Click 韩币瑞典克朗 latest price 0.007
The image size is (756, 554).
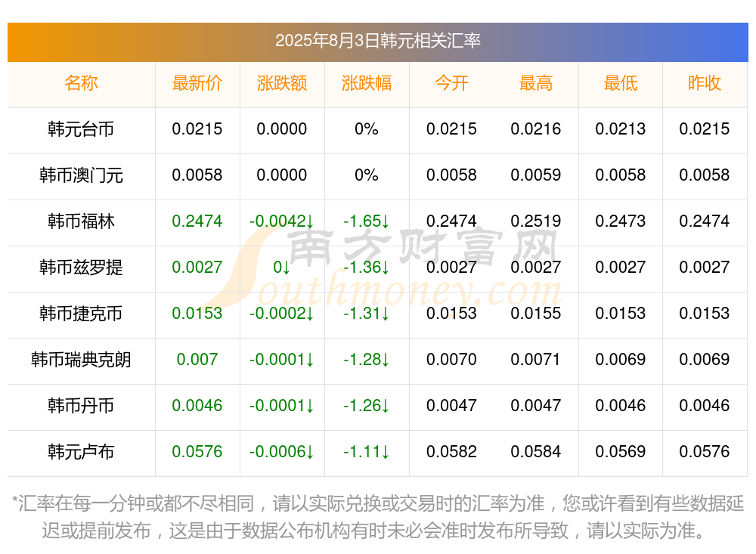tap(197, 359)
